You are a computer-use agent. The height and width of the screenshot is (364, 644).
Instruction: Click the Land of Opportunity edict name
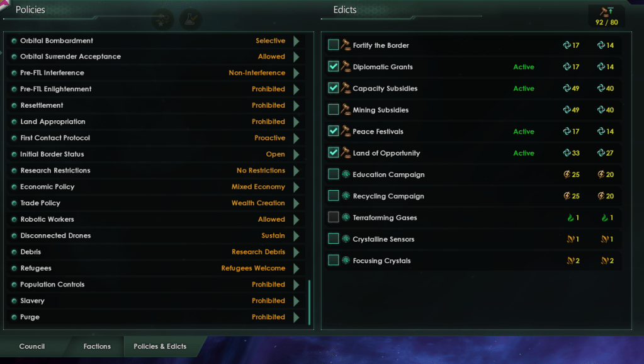coord(386,153)
